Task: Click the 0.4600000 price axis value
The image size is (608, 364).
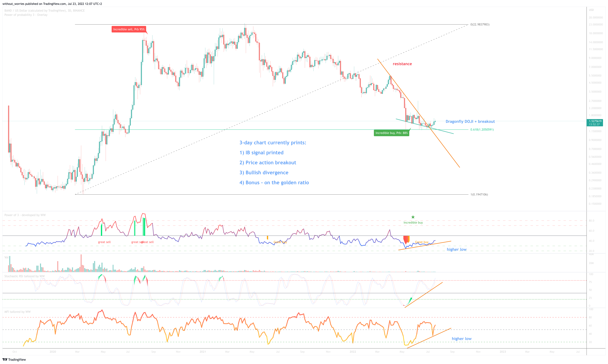Action: click(x=595, y=164)
